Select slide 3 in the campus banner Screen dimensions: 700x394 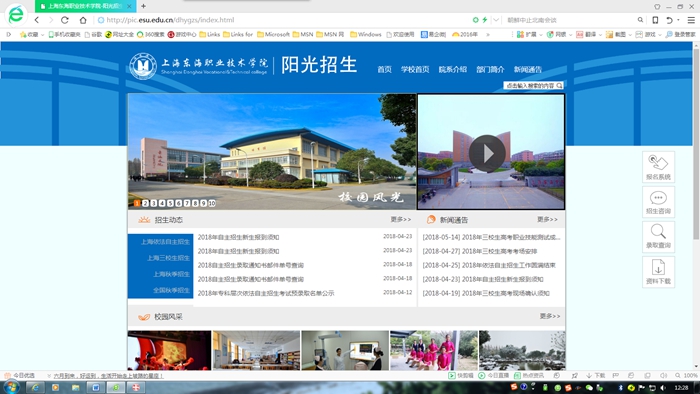tap(154, 203)
